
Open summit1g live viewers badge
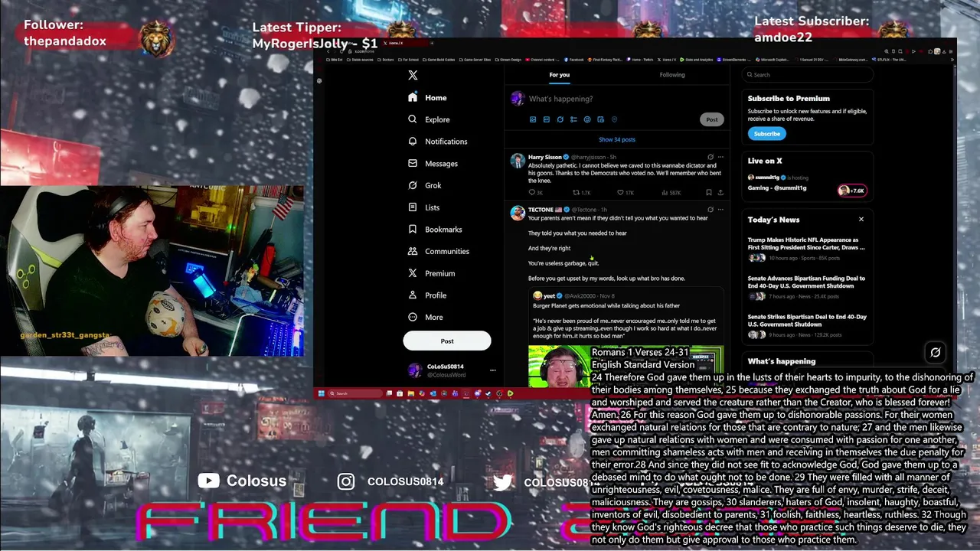click(851, 191)
